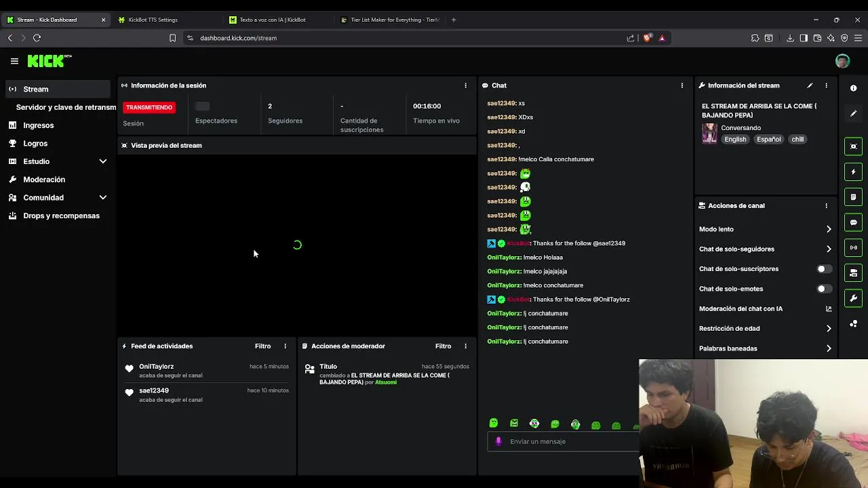The width and height of the screenshot is (868, 488).
Task: Click the heart icon next to OnilTaylorz in the feed
Action: (129, 369)
